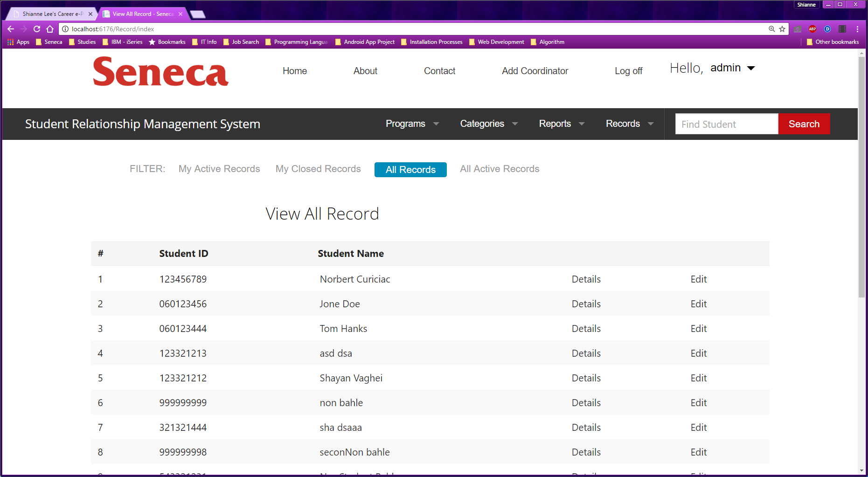Go to the Home page link
The height and width of the screenshot is (477, 868).
click(295, 71)
